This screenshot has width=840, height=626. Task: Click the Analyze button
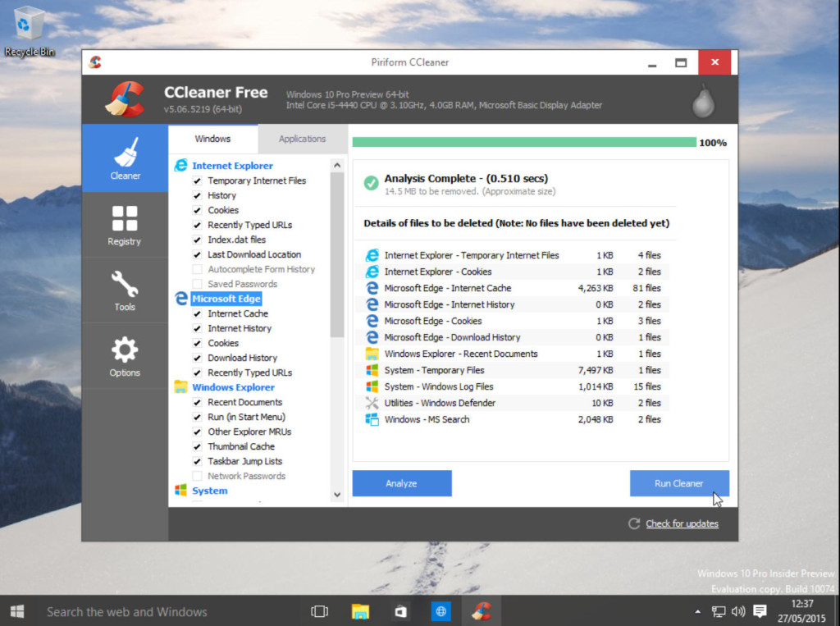tap(402, 483)
